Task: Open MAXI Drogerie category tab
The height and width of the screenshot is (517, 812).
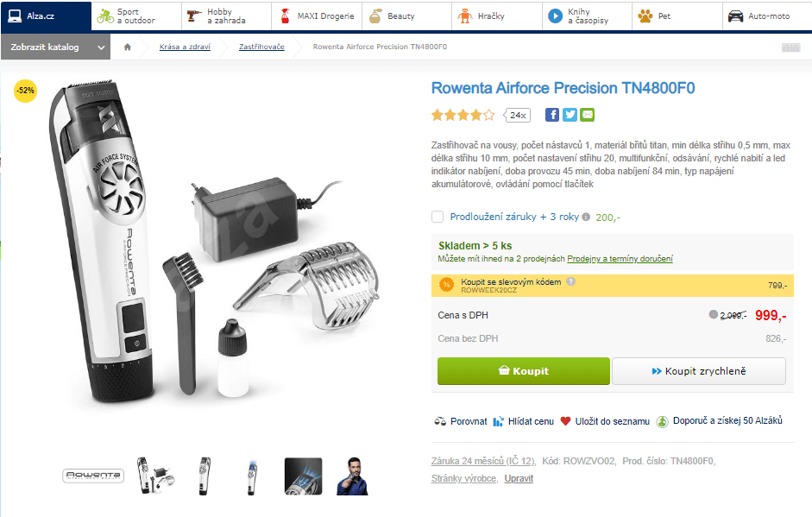Action: click(317, 16)
